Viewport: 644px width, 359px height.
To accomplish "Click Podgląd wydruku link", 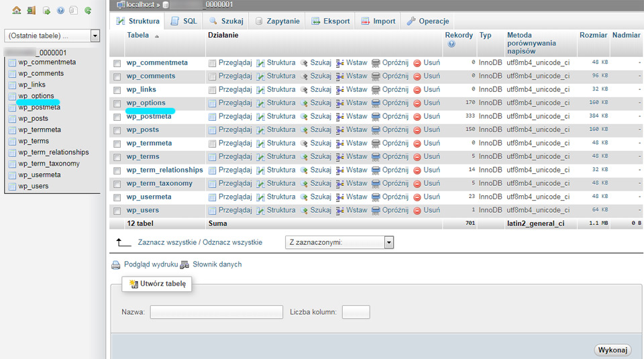I will pyautogui.click(x=151, y=264).
